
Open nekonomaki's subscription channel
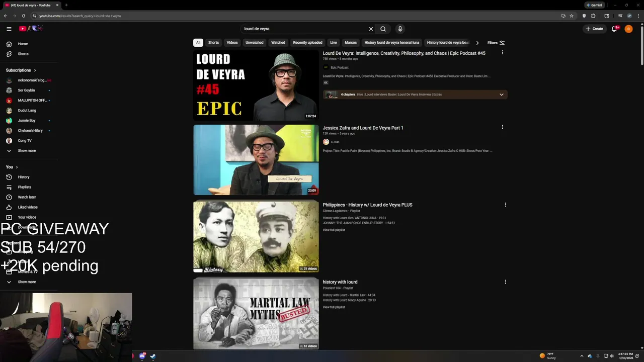pos(29,80)
